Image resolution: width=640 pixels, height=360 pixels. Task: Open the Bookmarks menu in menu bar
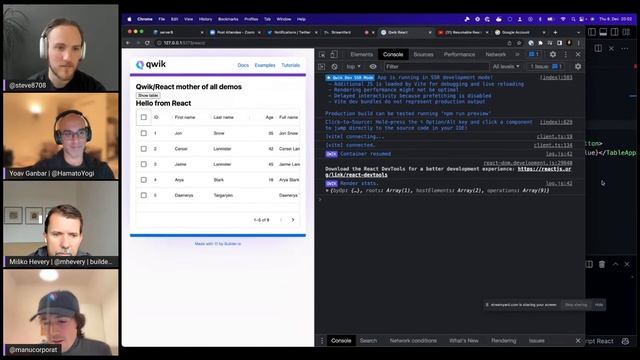point(228,19)
